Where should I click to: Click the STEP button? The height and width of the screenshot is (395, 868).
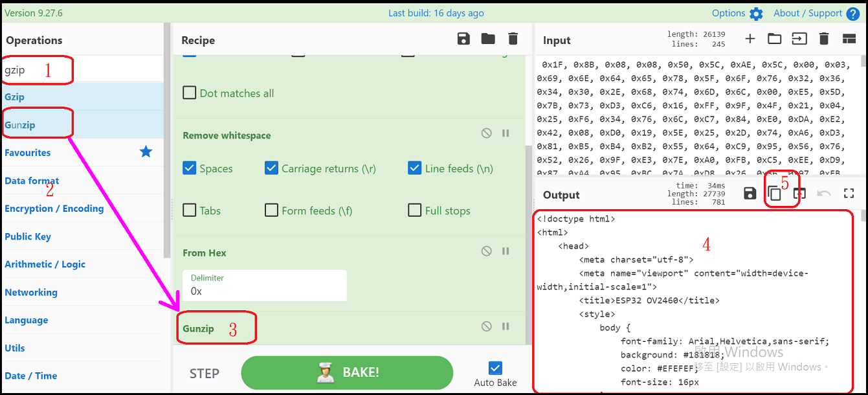(x=204, y=374)
